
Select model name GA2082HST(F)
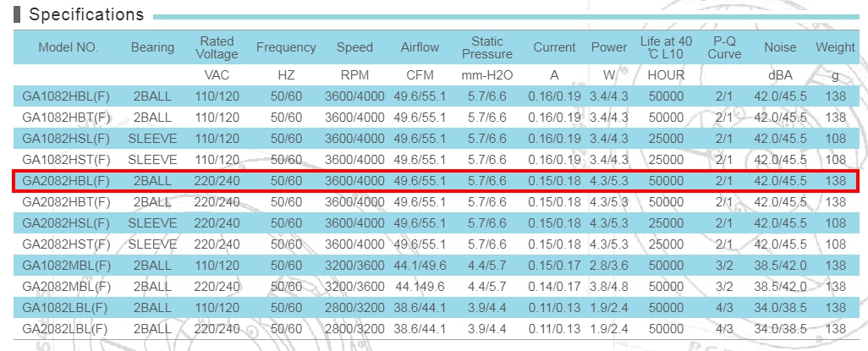(66, 244)
